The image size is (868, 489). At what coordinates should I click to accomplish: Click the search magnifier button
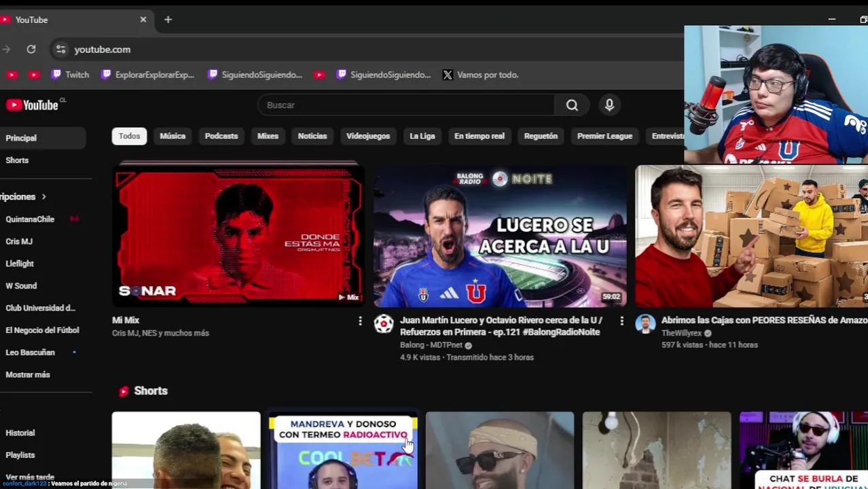click(x=572, y=105)
